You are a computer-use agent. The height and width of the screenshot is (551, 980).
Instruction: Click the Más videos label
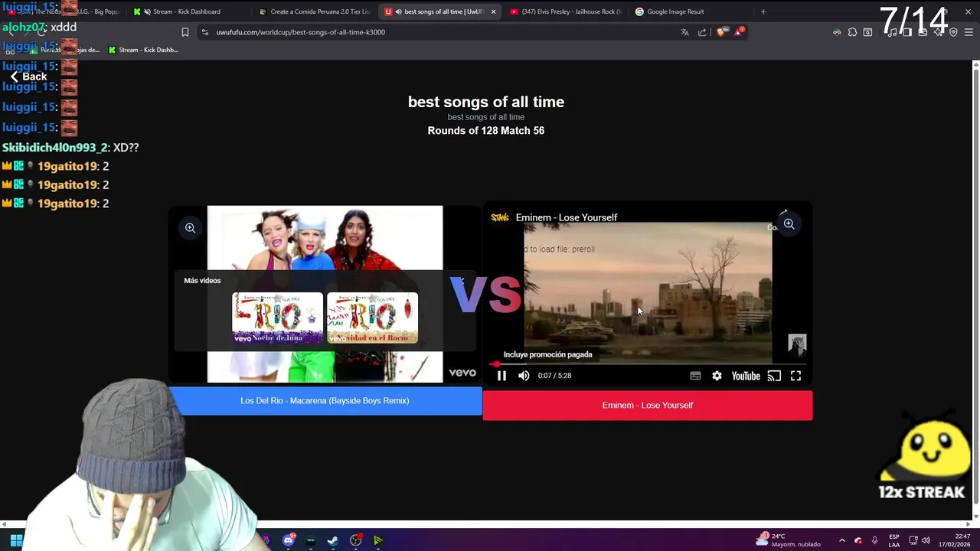(202, 281)
